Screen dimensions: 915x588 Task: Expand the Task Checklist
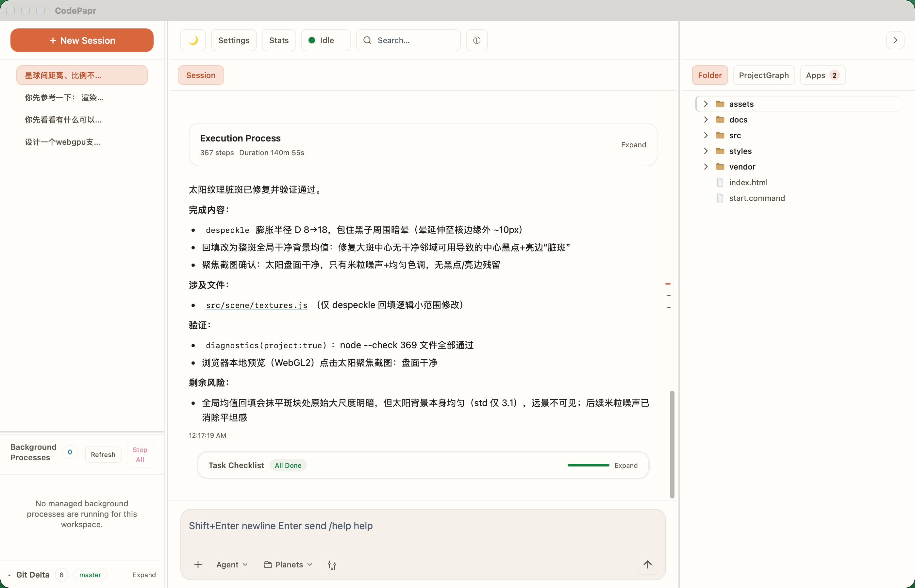626,465
